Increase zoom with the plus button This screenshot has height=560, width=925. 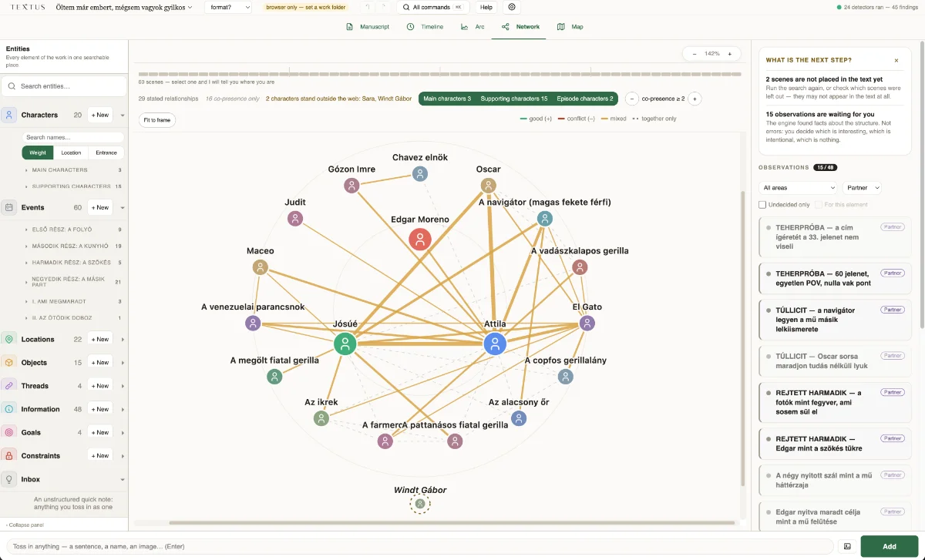click(x=729, y=54)
